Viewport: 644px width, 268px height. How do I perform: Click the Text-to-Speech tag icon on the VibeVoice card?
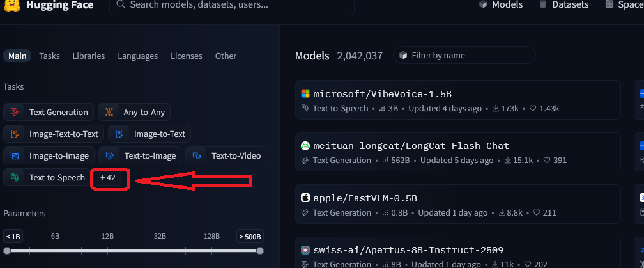point(305,108)
